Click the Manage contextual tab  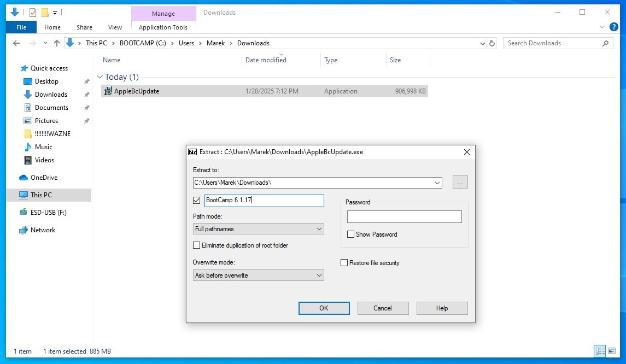(x=163, y=14)
